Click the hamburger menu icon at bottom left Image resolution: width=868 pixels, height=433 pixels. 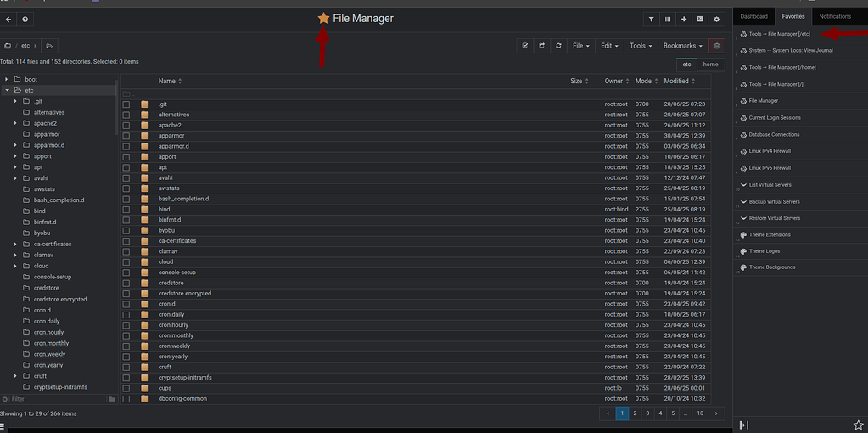(3, 426)
